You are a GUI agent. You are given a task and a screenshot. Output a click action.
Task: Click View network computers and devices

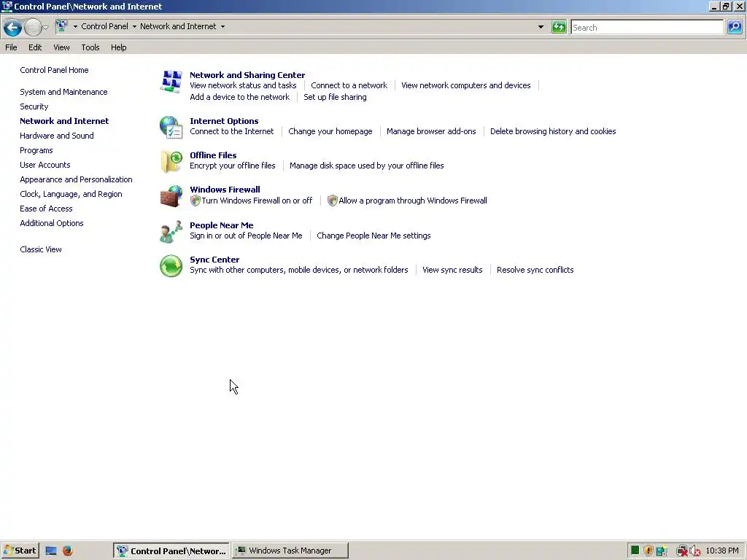[466, 85]
